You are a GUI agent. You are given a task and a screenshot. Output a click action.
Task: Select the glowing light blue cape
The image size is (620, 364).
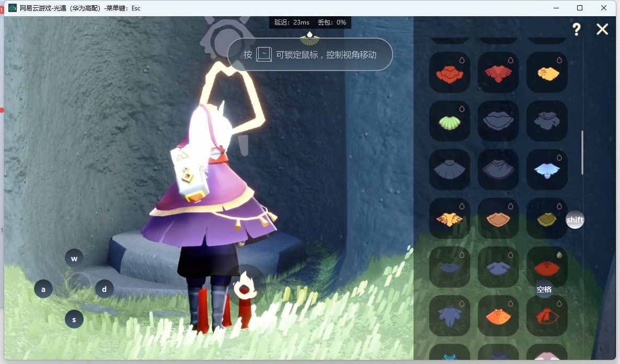(x=547, y=170)
